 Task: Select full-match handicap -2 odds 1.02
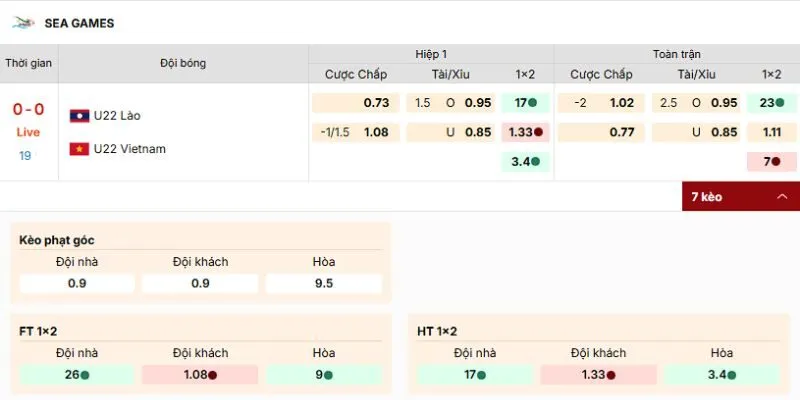tap(600, 103)
